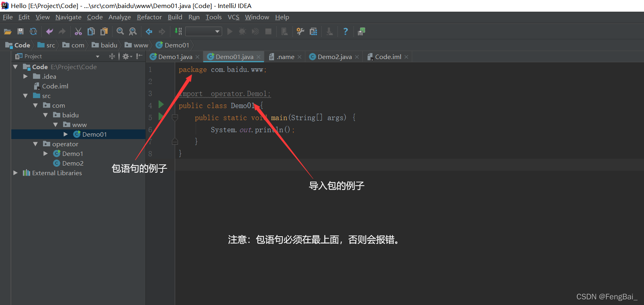Open Project panel gear settings

pos(127,57)
